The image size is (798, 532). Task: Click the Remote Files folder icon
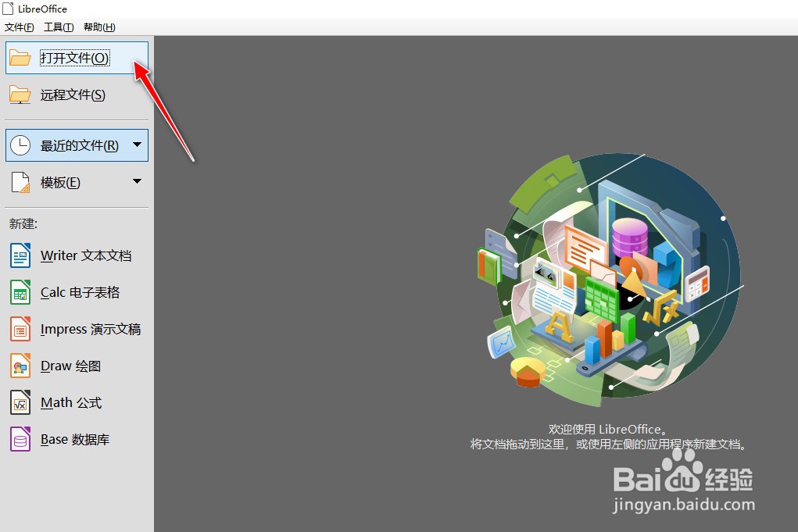tap(20, 95)
